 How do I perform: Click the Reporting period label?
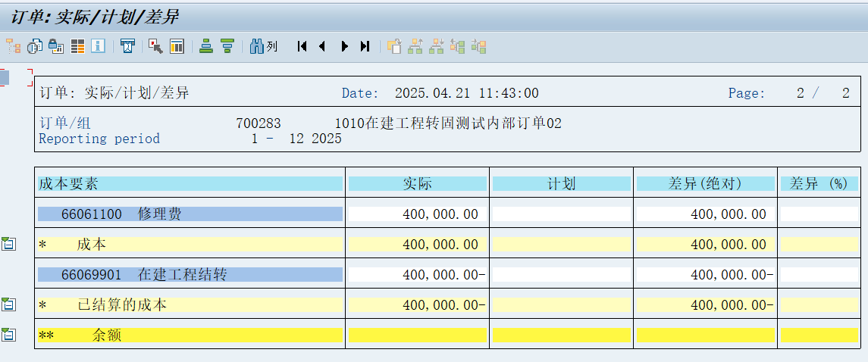pos(99,138)
